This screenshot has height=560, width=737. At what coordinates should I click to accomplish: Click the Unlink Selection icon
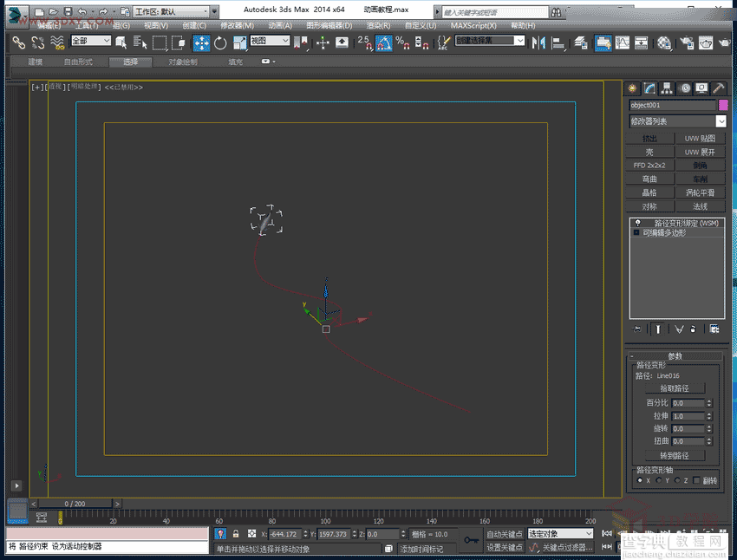click(x=37, y=42)
